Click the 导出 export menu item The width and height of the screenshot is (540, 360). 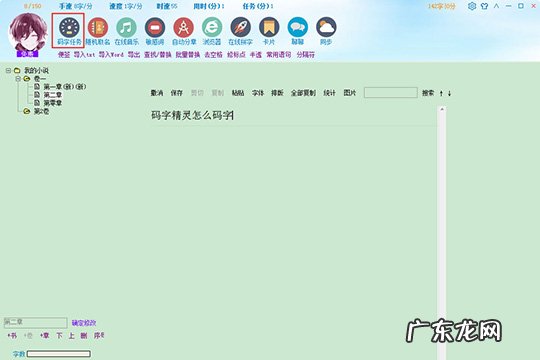[134, 55]
